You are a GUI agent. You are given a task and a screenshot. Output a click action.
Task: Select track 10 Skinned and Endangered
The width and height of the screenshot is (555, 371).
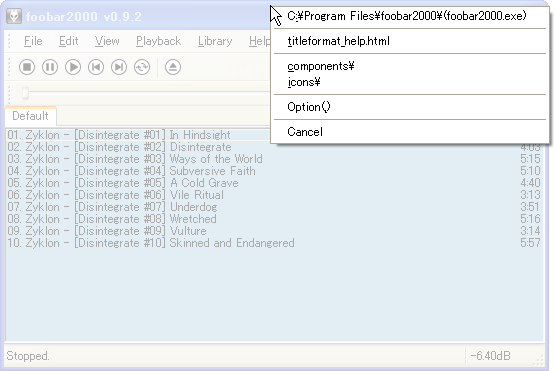[274, 243]
